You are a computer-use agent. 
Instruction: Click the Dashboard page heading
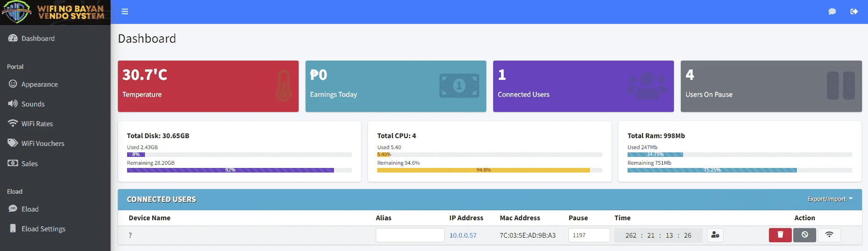coord(147,39)
